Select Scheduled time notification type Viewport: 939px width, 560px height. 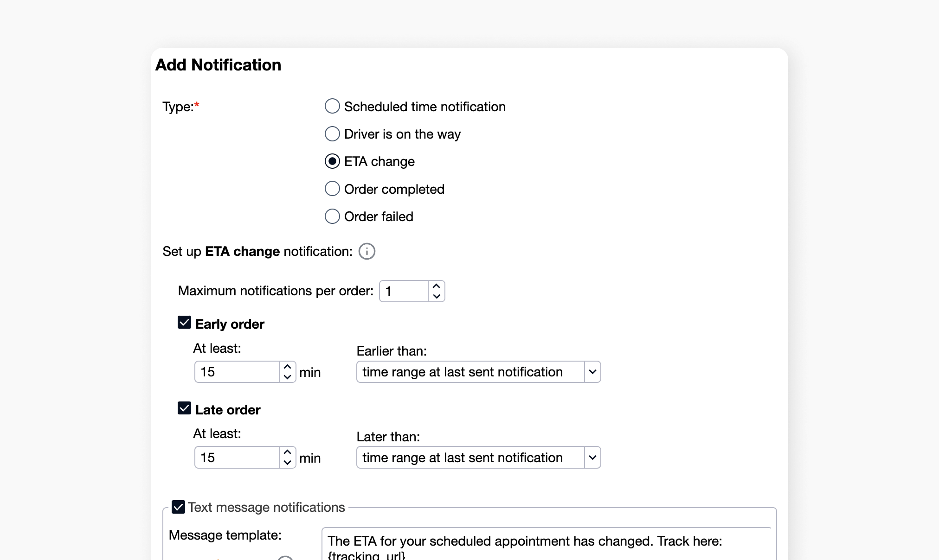click(x=332, y=106)
